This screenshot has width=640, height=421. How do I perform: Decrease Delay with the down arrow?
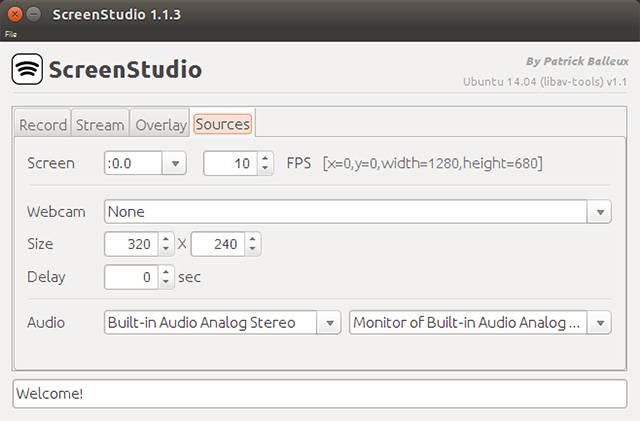click(166, 283)
